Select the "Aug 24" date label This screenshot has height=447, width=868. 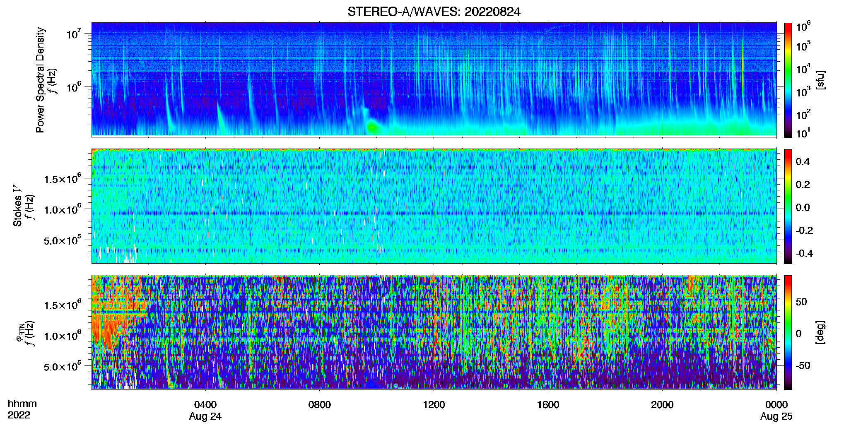click(205, 416)
